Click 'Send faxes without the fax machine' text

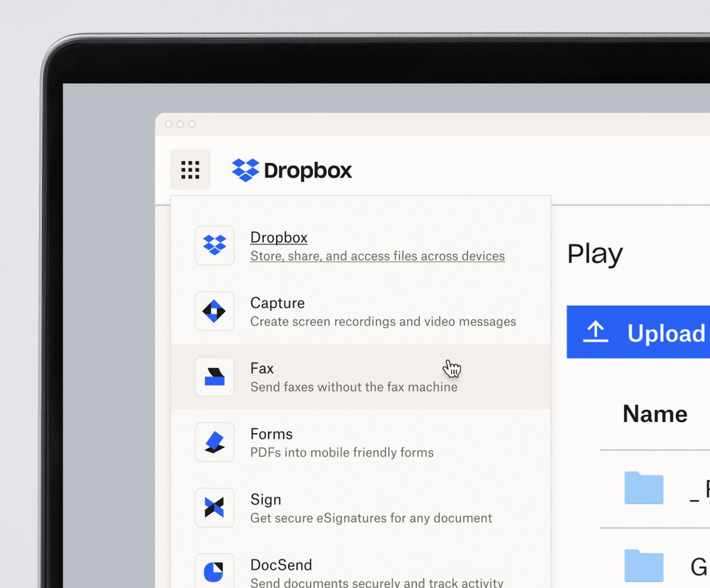click(x=354, y=387)
